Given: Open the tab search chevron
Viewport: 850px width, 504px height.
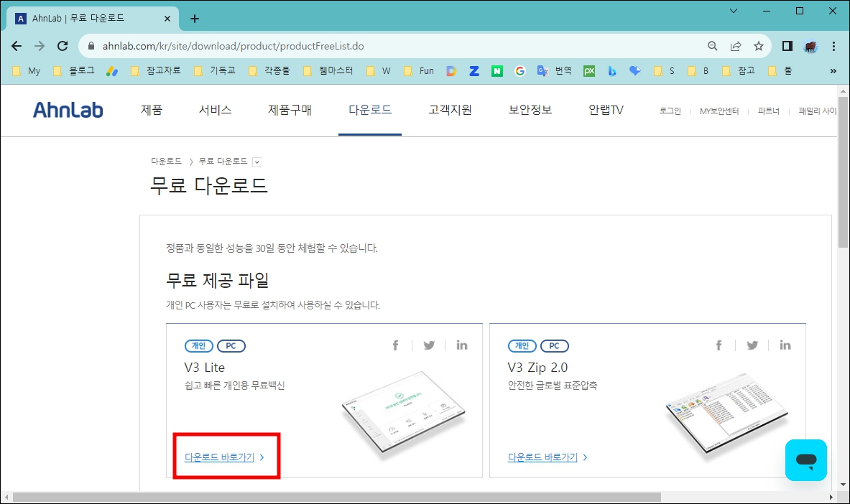Looking at the screenshot, I should point(733,11).
